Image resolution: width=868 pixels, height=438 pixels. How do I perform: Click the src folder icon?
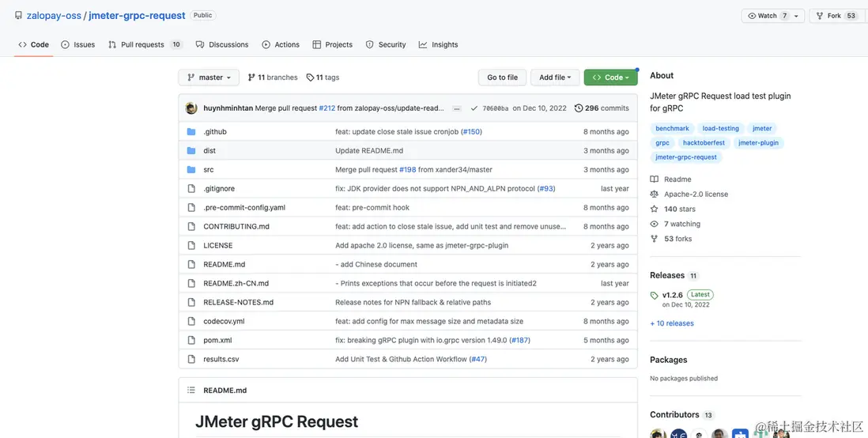[191, 169]
